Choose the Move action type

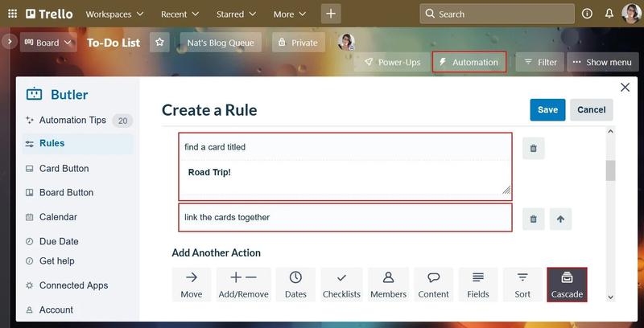[x=192, y=285]
